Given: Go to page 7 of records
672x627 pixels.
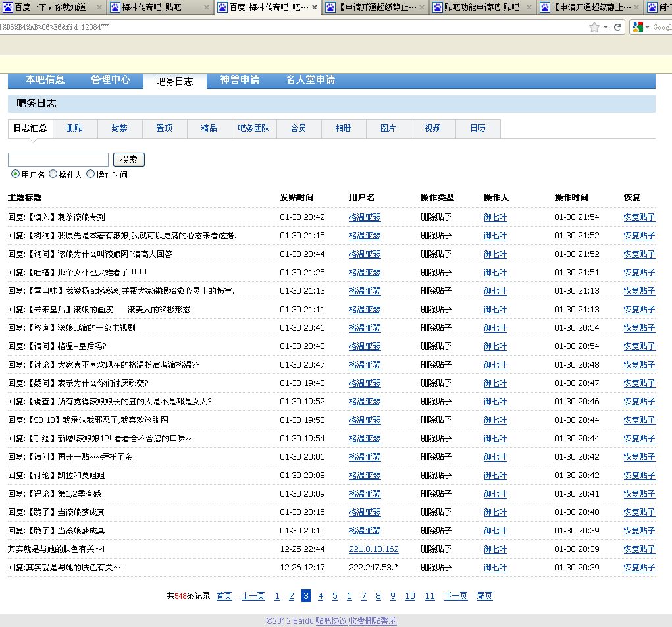Looking at the screenshot, I should [364, 596].
